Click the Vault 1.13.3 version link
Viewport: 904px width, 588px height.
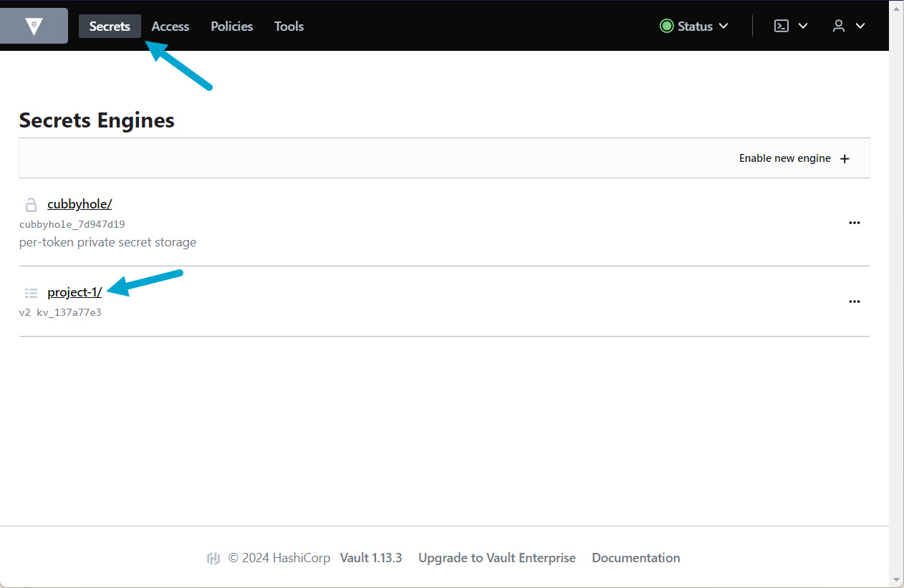click(x=370, y=558)
